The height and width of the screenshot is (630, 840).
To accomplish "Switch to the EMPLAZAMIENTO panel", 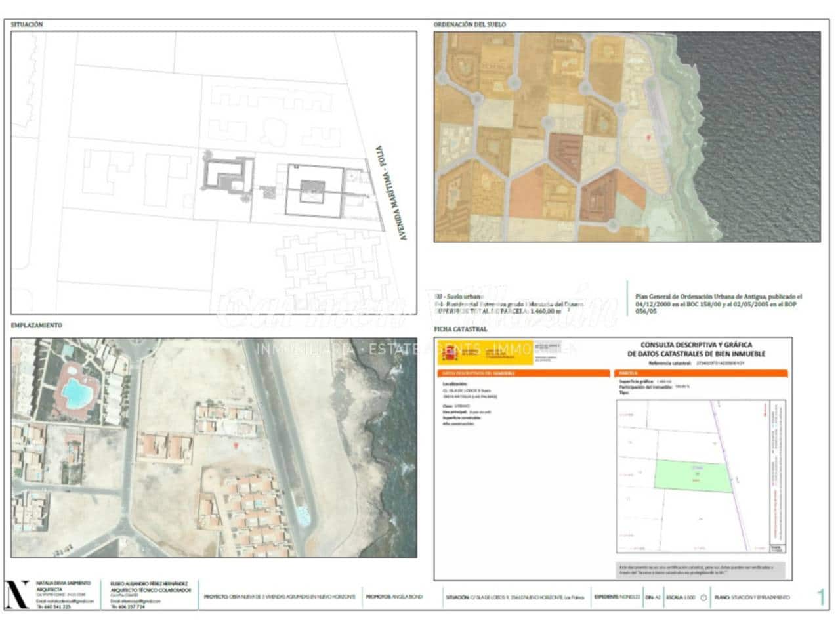I will pyautogui.click(x=35, y=323).
